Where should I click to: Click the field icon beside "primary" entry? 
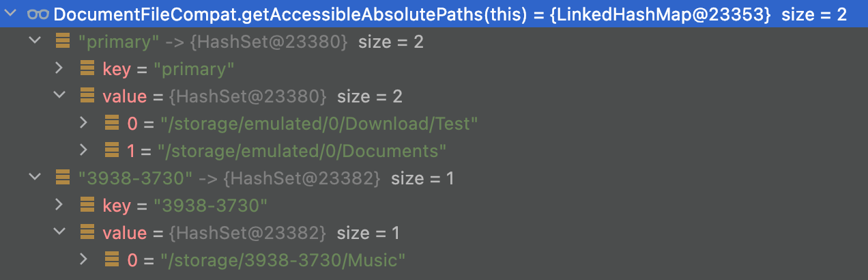tap(62, 42)
